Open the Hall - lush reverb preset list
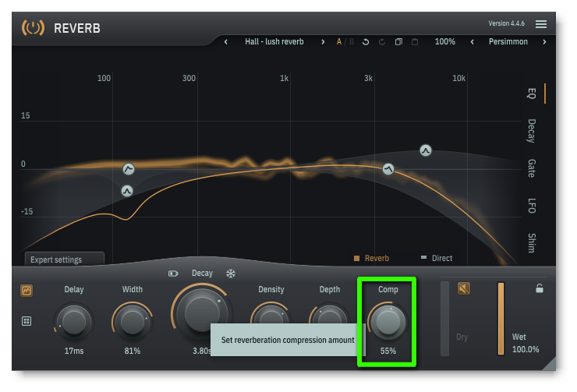The width and height of the screenshot is (577, 392). [x=274, y=41]
